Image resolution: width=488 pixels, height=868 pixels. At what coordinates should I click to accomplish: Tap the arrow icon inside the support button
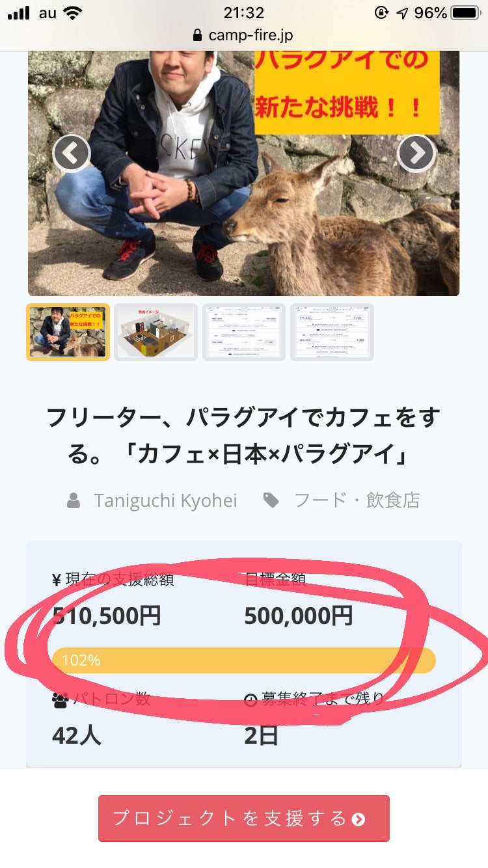coord(359,819)
